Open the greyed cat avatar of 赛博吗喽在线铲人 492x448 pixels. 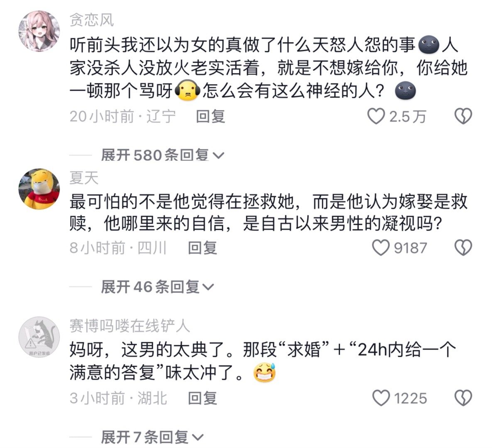pyautogui.click(x=39, y=337)
